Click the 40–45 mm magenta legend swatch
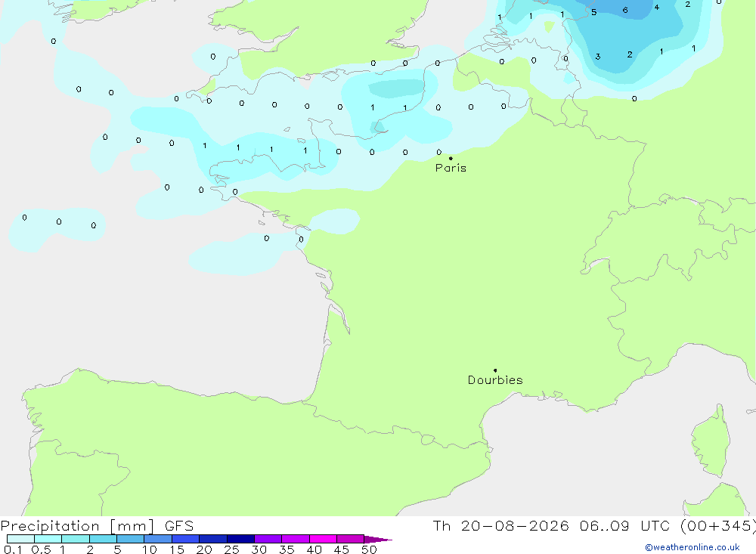This screenshot has width=756, height=554. (x=323, y=539)
